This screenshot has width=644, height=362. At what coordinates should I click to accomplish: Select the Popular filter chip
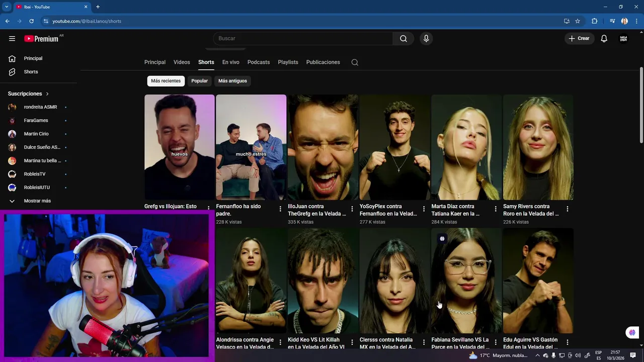(x=199, y=81)
